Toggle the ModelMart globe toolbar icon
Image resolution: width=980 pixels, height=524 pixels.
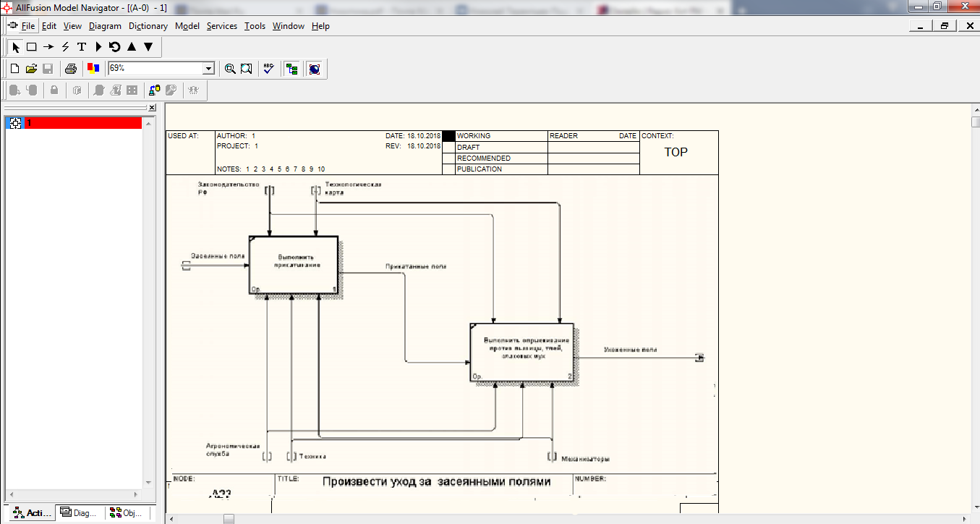[x=315, y=69]
